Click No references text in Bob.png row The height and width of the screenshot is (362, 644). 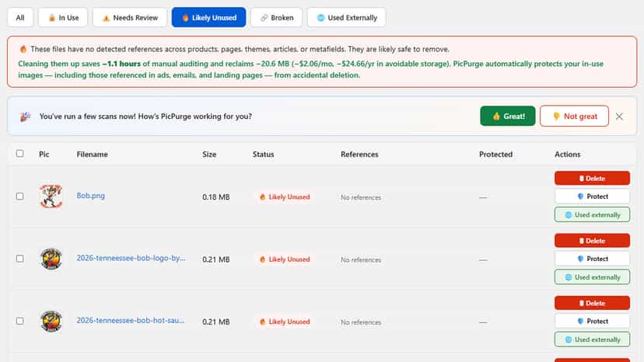tap(361, 197)
